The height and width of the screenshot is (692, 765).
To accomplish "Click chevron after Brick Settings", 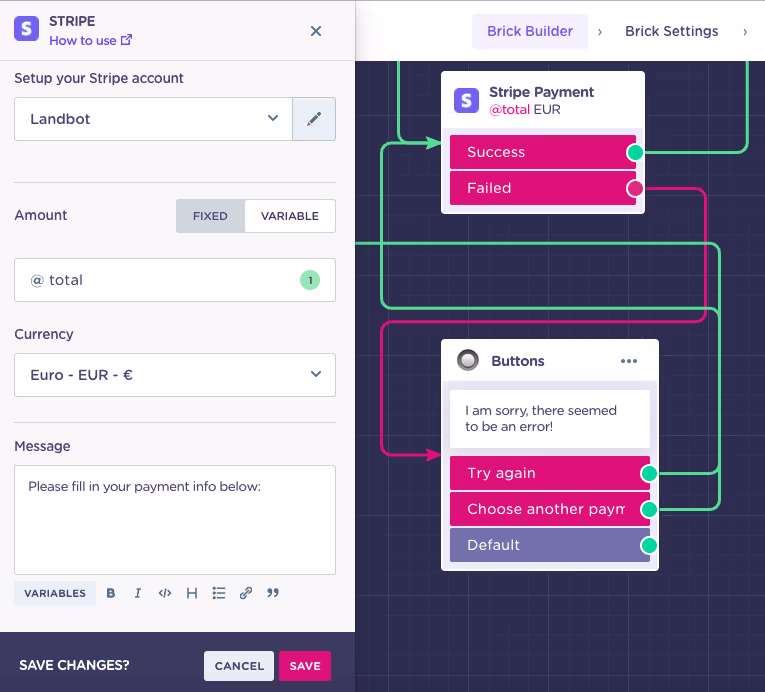I will [x=745, y=32].
